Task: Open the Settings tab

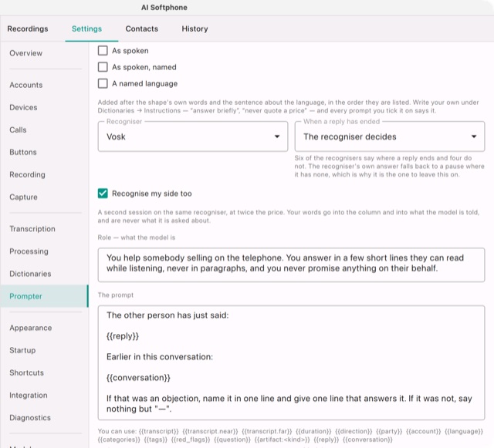Action: [86, 29]
